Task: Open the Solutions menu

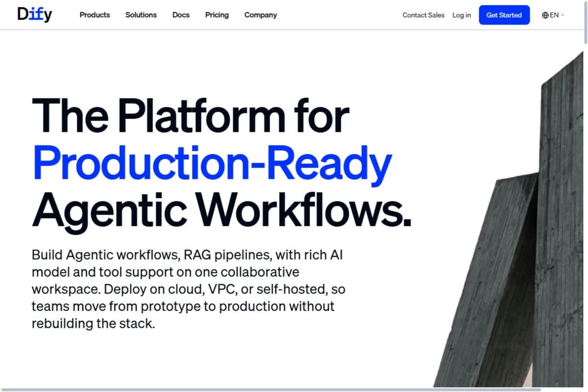Action: [141, 15]
